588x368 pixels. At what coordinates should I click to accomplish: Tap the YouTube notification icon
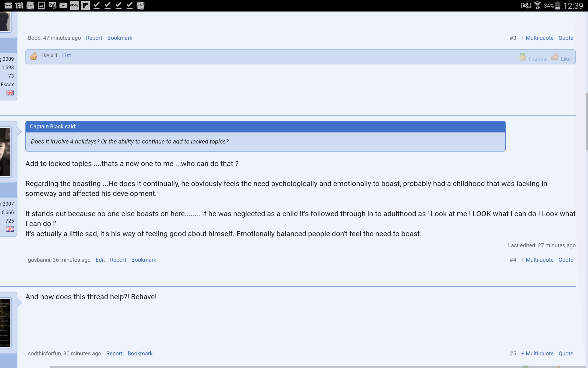click(63, 5)
